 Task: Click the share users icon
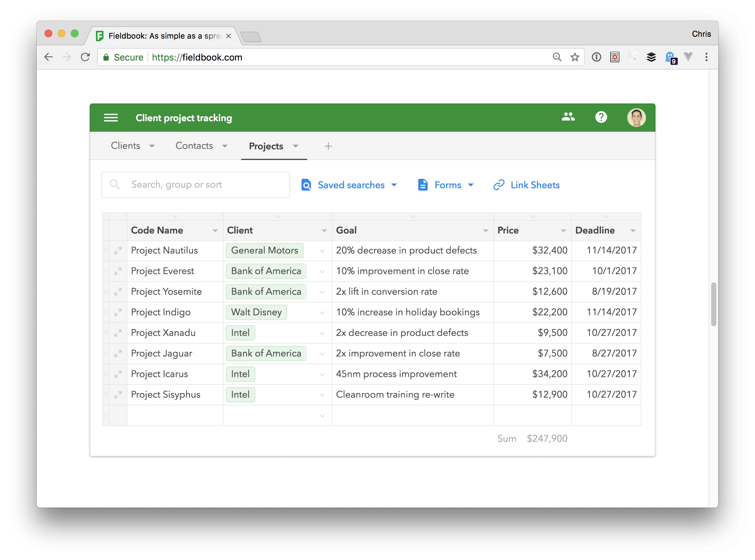click(568, 117)
